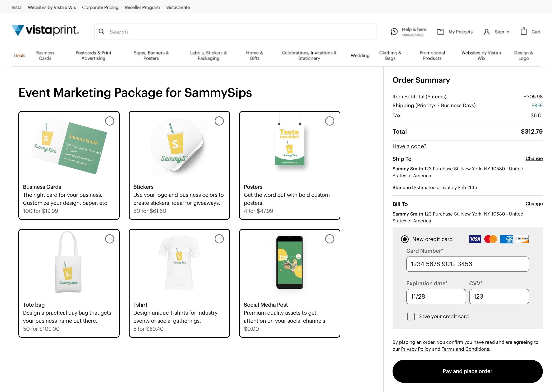
Task: Remove Stickers from the package
Action: 220,121
